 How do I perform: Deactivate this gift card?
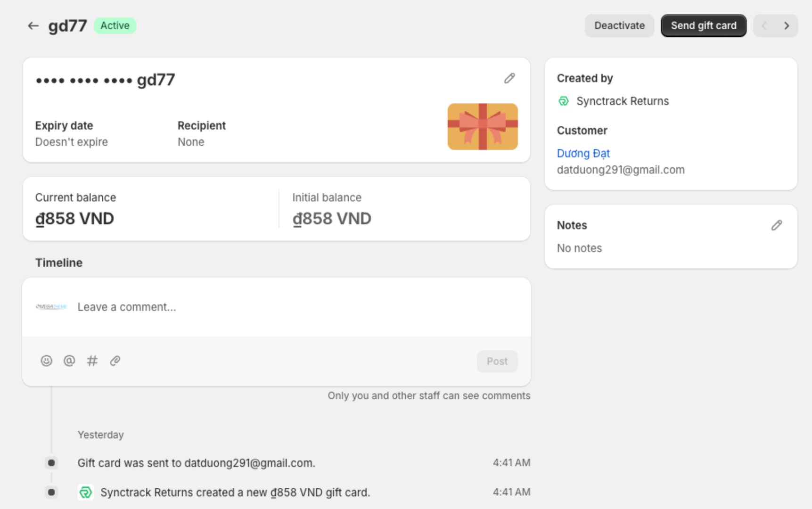click(x=619, y=26)
